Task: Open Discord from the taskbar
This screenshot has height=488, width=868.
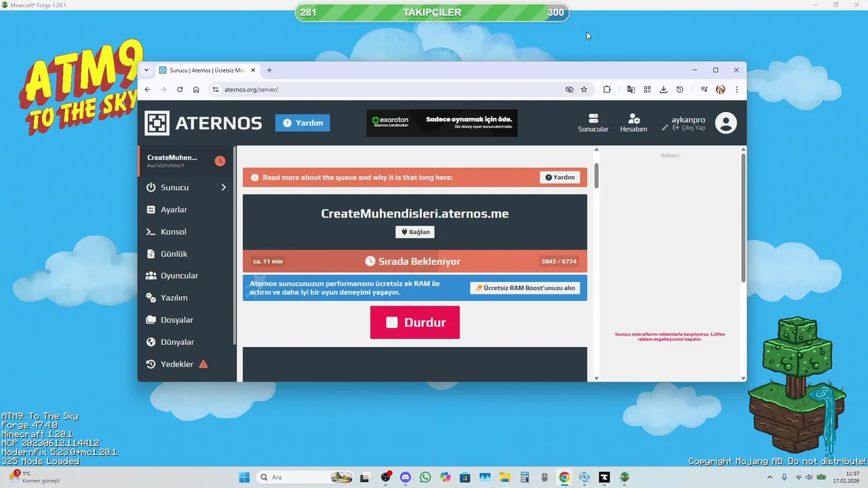Action: tap(406, 477)
